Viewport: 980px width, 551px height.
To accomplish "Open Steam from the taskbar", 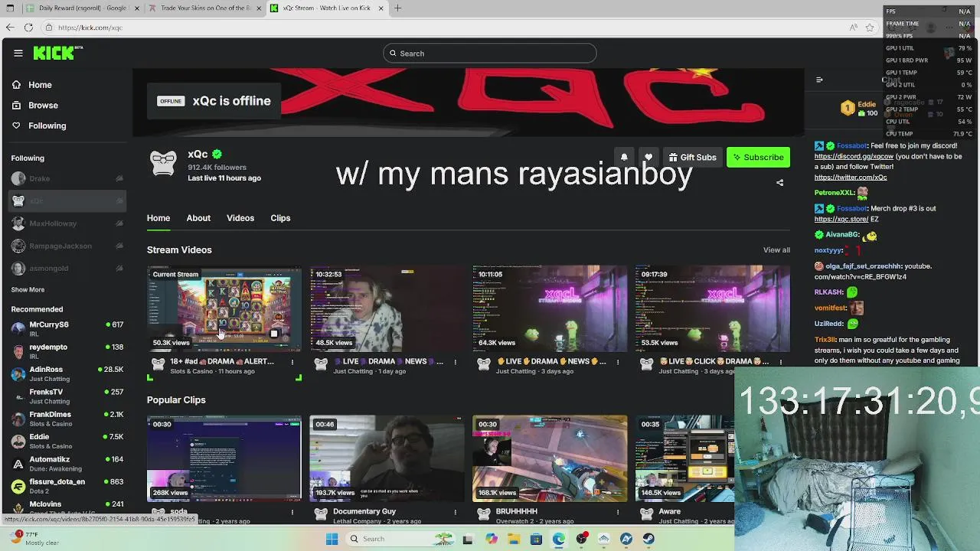I will point(648,539).
